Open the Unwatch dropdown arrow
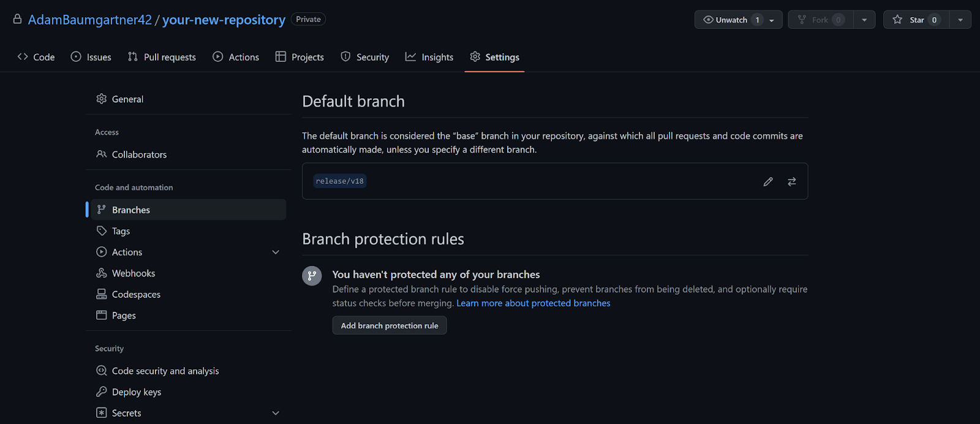 click(772, 20)
